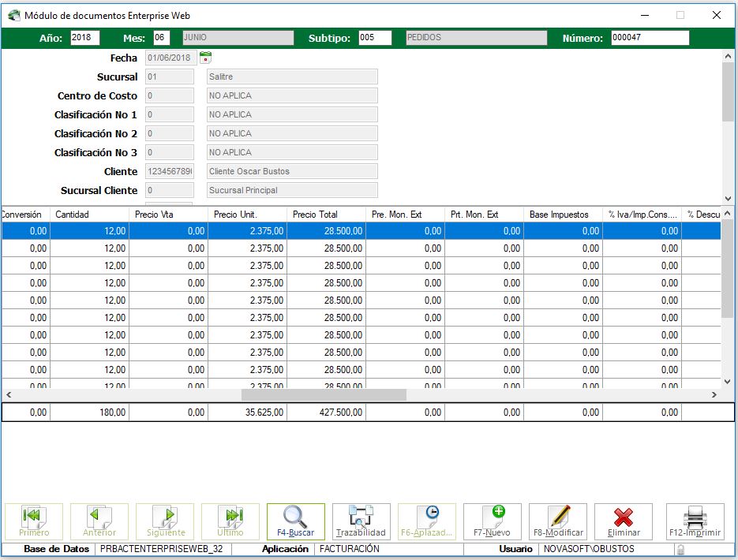Screen dimensions: 738x560
Task: Click the Precio Total column header
Action: (x=325, y=215)
